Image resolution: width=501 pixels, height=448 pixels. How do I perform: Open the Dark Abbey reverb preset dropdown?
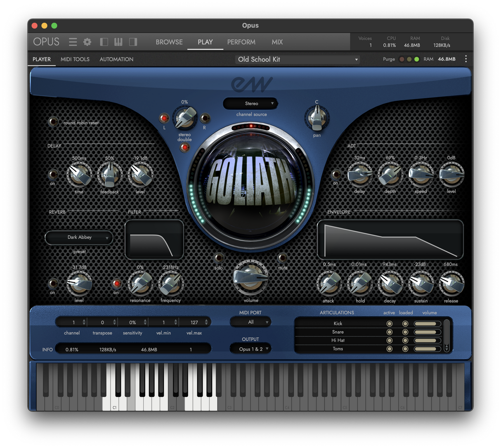pyautogui.click(x=79, y=237)
